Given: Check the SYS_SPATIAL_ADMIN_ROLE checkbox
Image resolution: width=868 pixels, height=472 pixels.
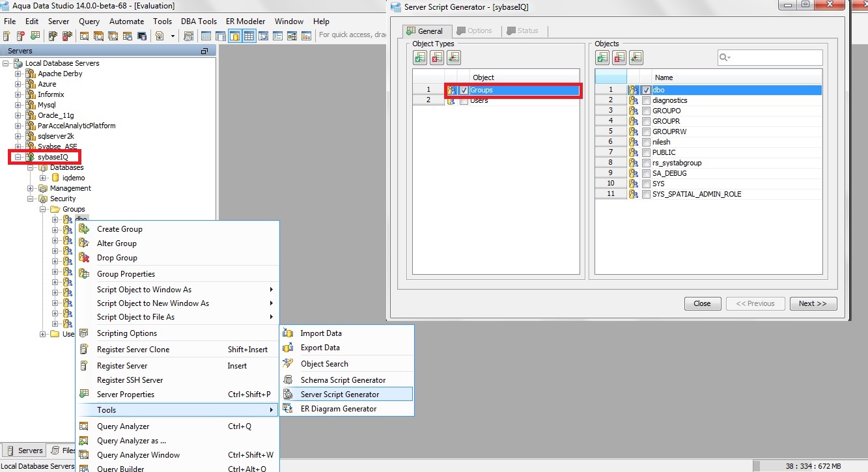Looking at the screenshot, I should [646, 194].
